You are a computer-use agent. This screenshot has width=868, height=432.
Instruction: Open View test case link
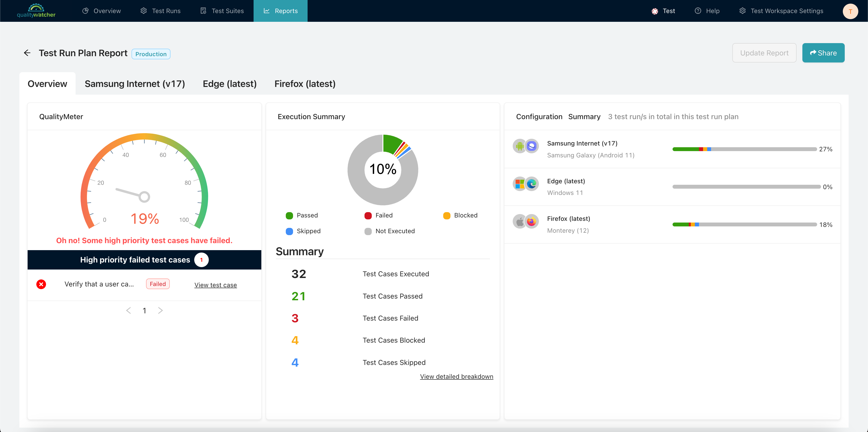coord(216,285)
